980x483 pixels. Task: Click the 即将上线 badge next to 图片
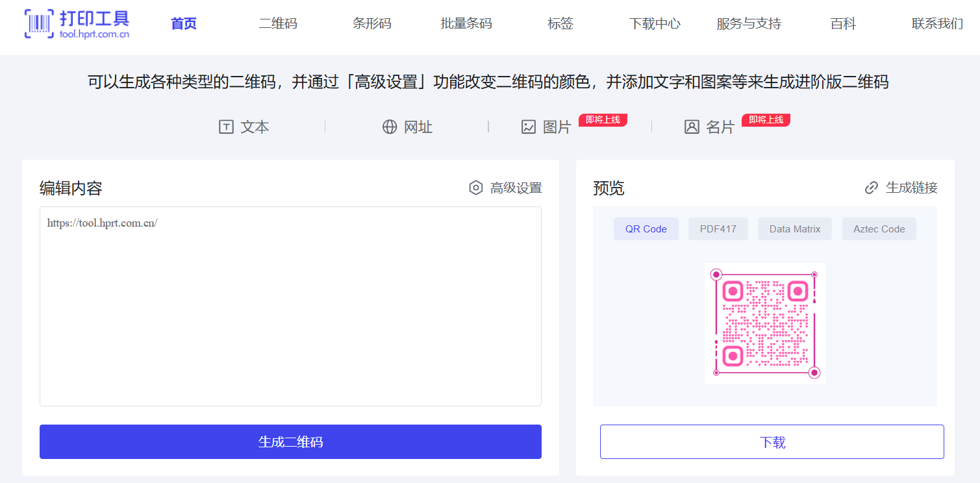(x=603, y=120)
